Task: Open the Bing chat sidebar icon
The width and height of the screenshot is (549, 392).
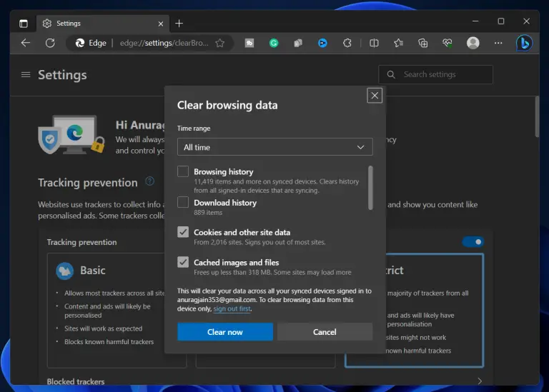Action: coord(524,43)
